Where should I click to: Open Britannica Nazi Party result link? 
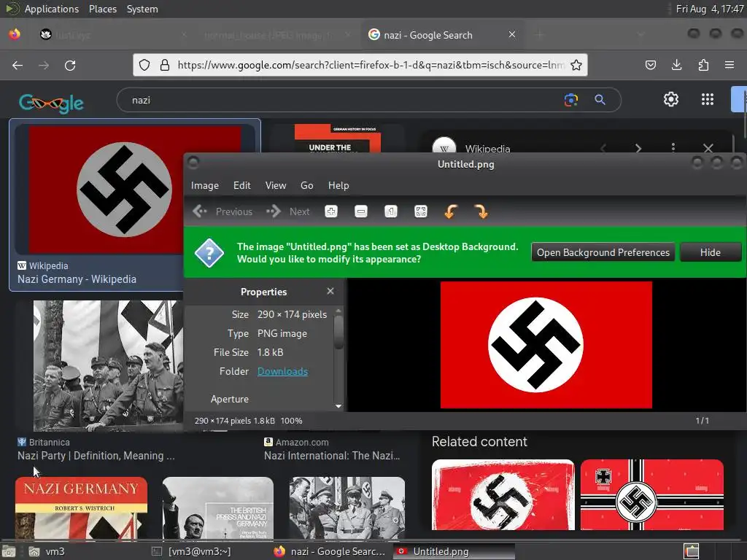[x=96, y=456]
